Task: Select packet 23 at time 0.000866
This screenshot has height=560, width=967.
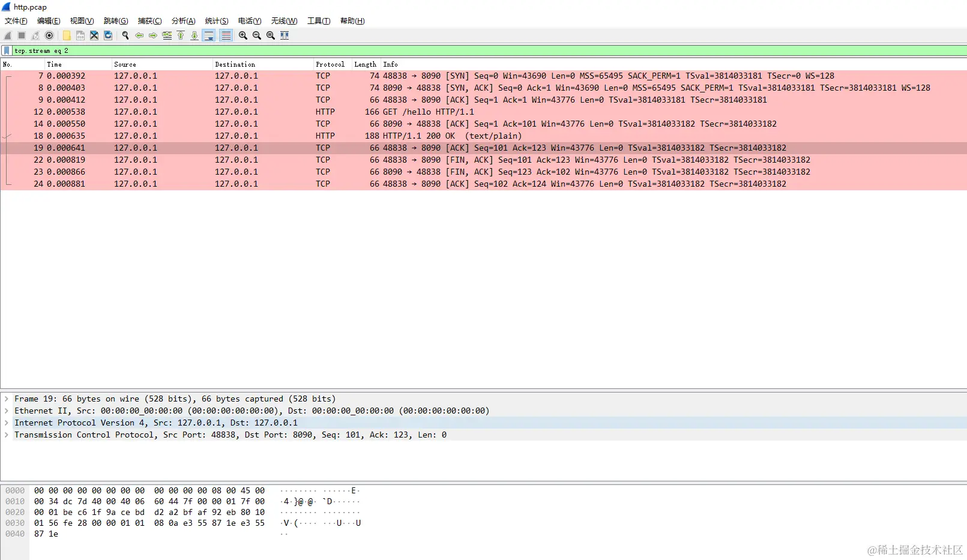Action: (x=483, y=172)
